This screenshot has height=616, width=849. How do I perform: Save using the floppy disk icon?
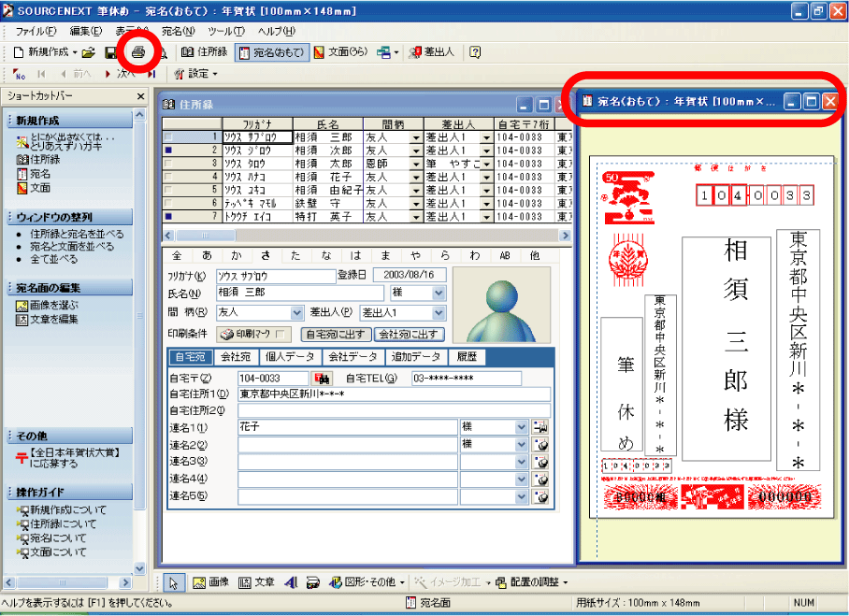(111, 52)
